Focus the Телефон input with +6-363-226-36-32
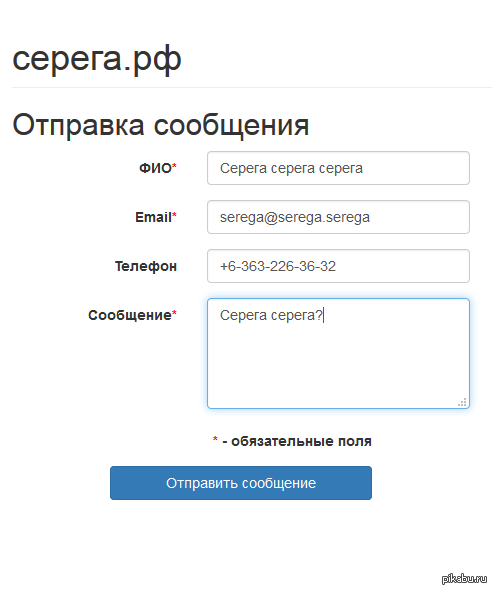 coord(338,266)
